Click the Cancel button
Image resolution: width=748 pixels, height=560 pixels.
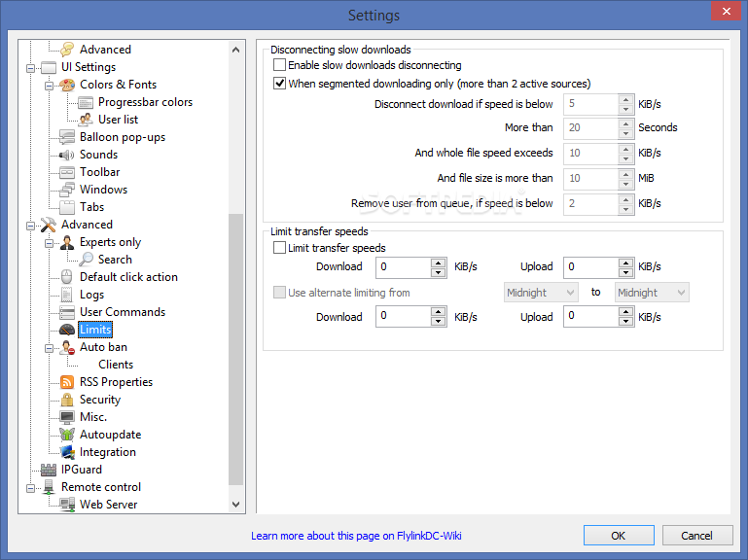[x=697, y=535]
